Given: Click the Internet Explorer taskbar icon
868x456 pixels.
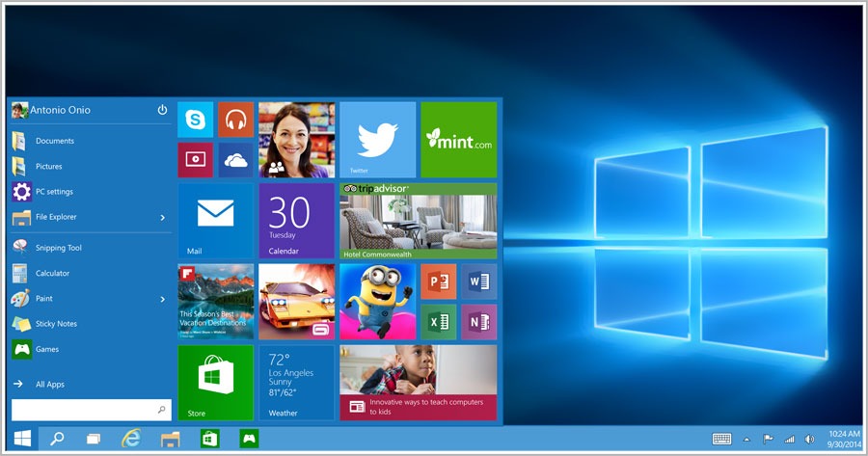Looking at the screenshot, I should coord(131,439).
